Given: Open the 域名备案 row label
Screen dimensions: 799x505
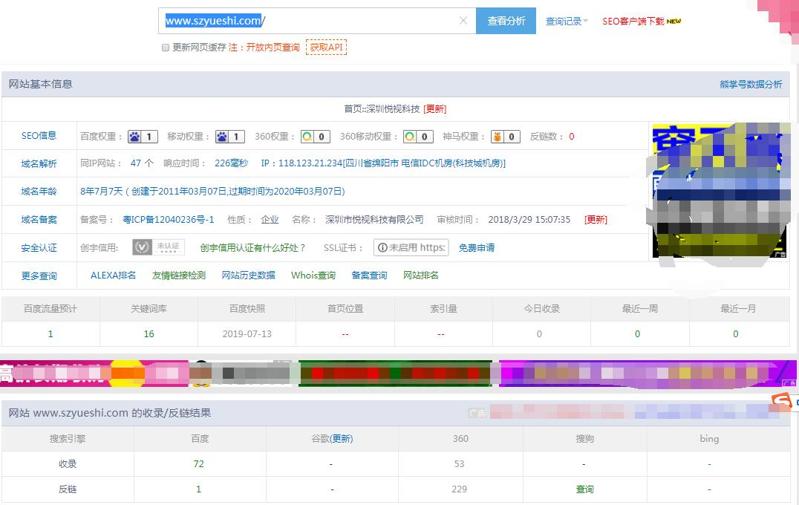Looking at the screenshot, I should click(x=39, y=220).
